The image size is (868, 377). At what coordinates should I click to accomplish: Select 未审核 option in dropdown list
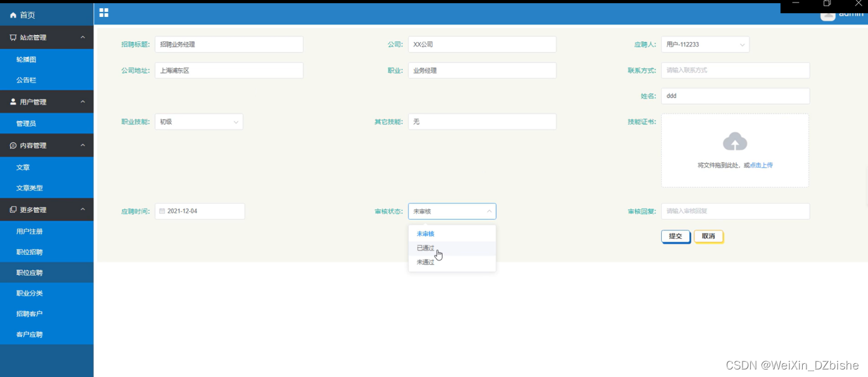tap(452, 233)
